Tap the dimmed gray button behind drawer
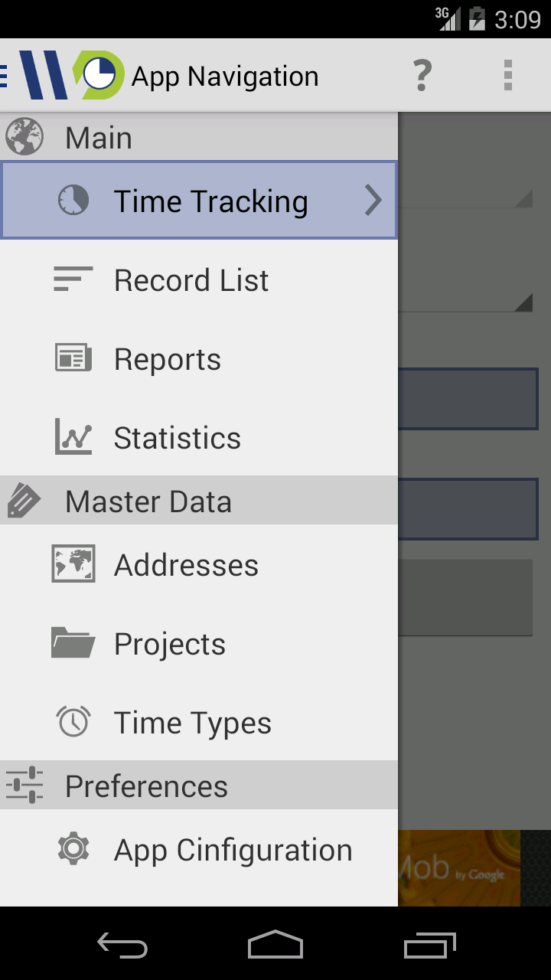This screenshot has height=980, width=551. point(465,597)
